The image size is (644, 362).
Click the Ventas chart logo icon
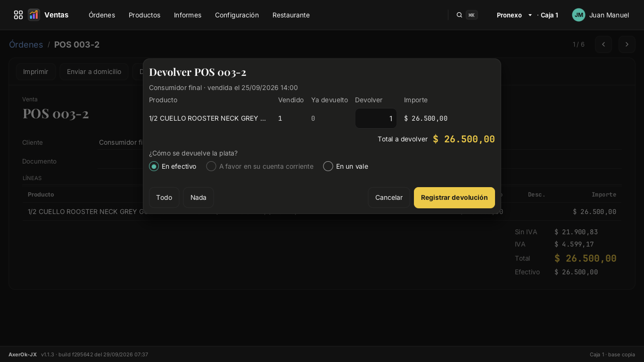point(34,15)
